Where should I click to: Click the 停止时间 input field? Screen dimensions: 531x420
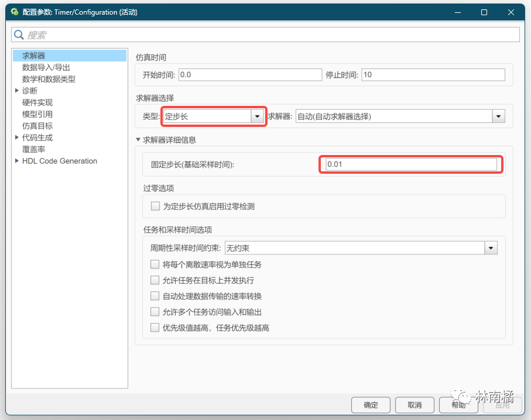tap(433, 75)
